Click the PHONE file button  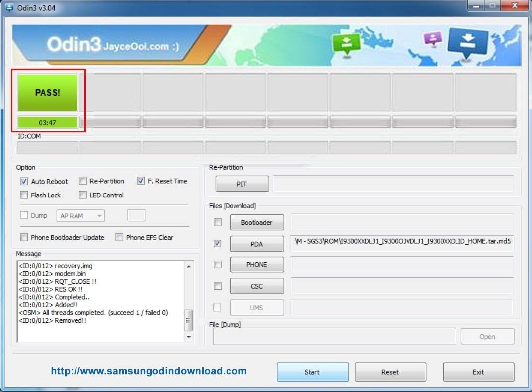[257, 264]
